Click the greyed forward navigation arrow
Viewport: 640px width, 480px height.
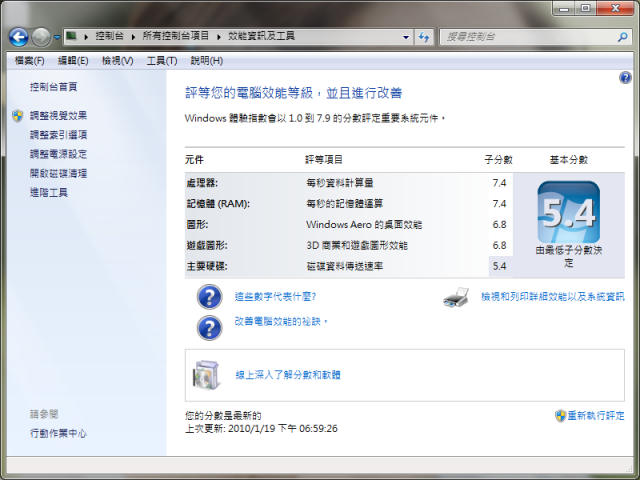tap(41, 37)
